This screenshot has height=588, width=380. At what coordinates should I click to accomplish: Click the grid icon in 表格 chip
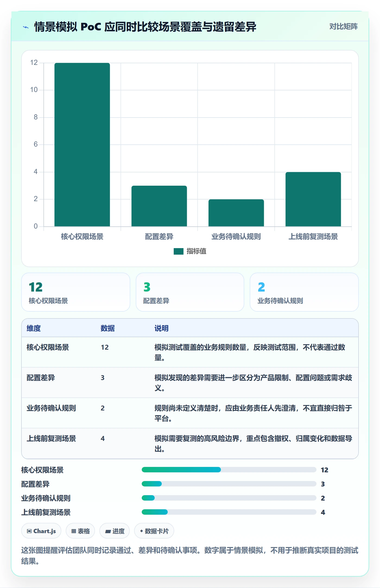(74, 531)
